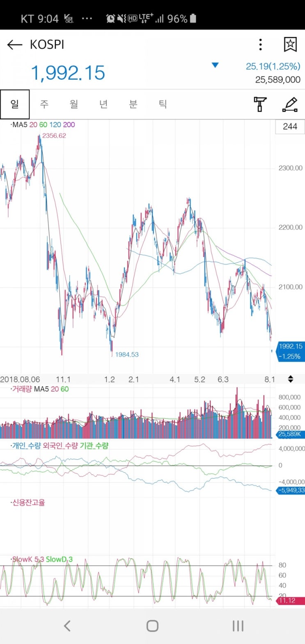The width and height of the screenshot is (305, 644).
Task: Toggle the star favorite bookmark icon
Action: point(290,45)
